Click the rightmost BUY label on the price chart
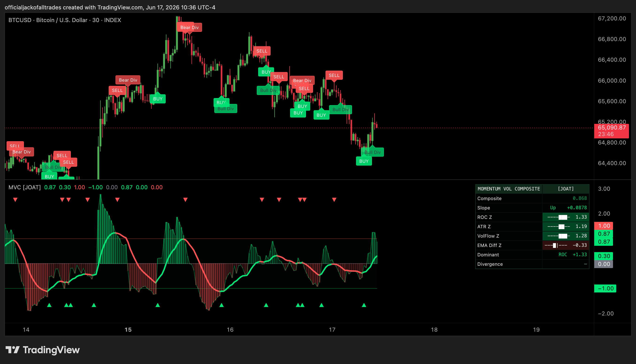This screenshot has width=636, height=364. [x=364, y=161]
